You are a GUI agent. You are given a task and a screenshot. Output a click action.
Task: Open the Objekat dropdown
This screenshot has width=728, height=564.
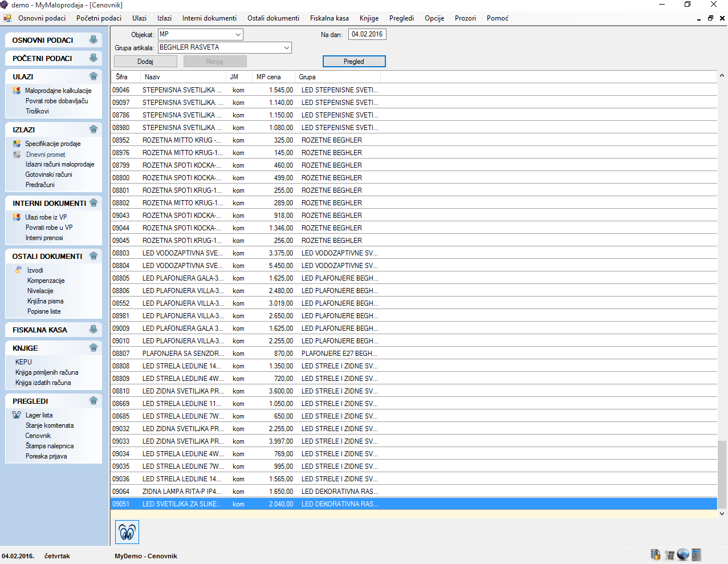238,35
